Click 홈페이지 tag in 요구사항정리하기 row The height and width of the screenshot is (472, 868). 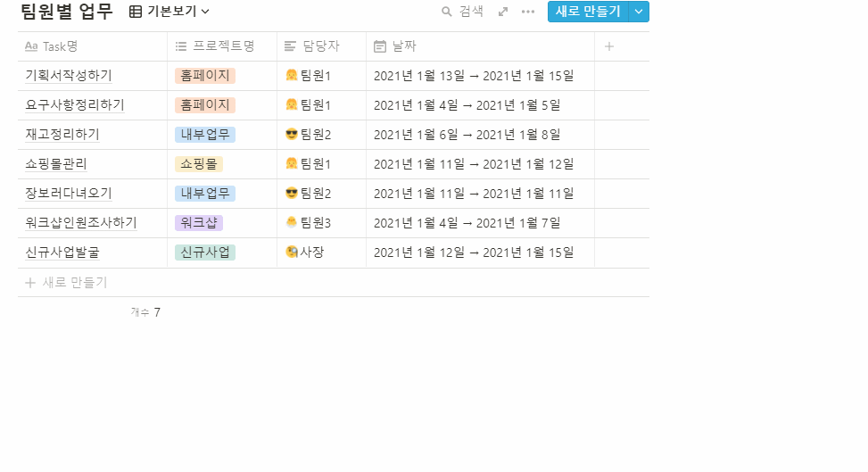click(205, 104)
